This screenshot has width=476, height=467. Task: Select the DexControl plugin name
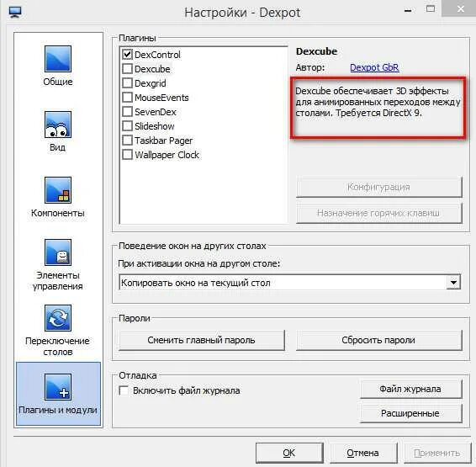coord(157,55)
